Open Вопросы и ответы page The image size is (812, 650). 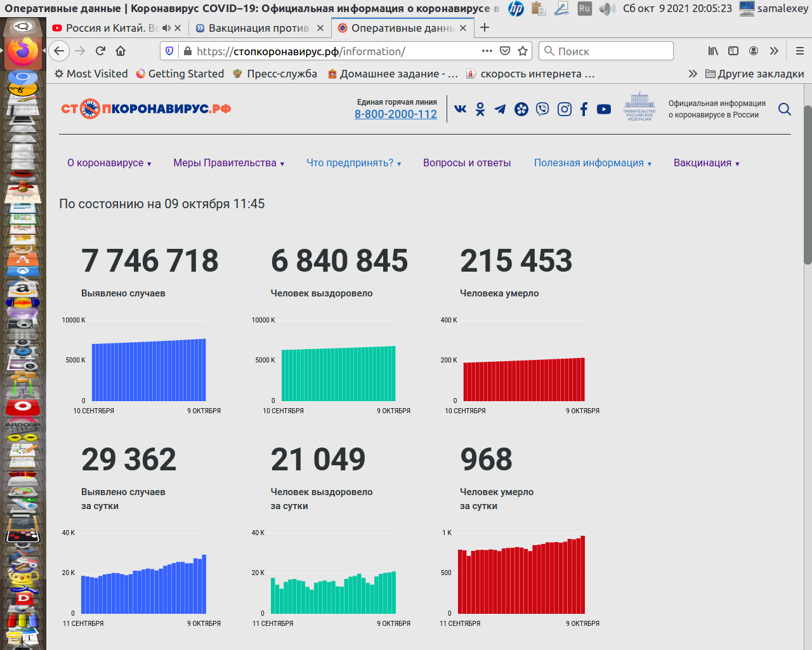pyautogui.click(x=467, y=162)
